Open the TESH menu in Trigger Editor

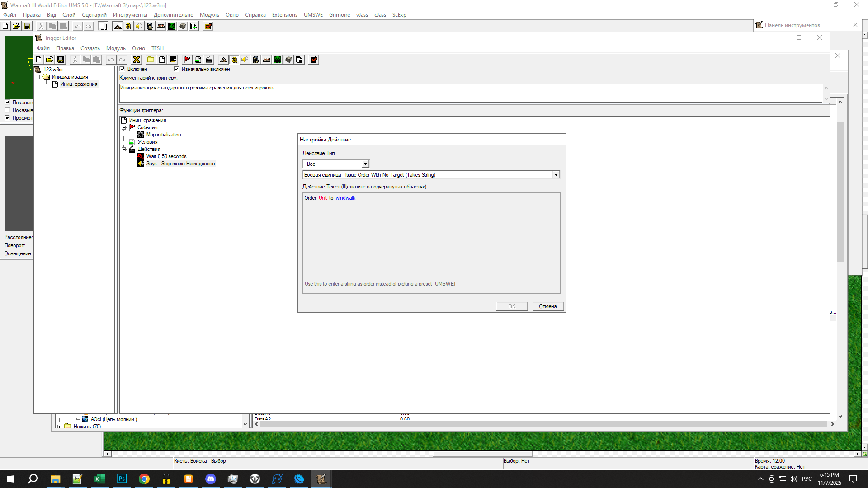(x=157, y=48)
